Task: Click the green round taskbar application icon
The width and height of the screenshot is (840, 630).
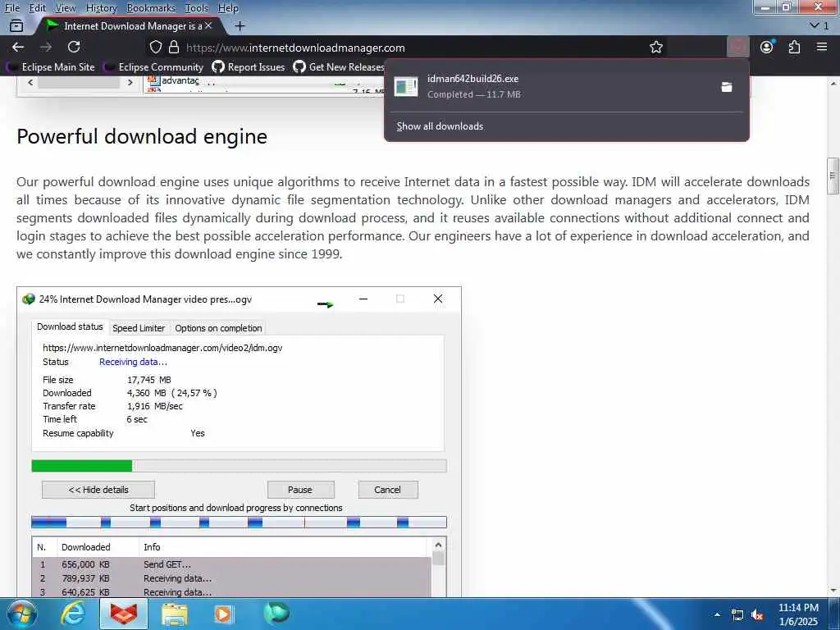Action: point(276,614)
